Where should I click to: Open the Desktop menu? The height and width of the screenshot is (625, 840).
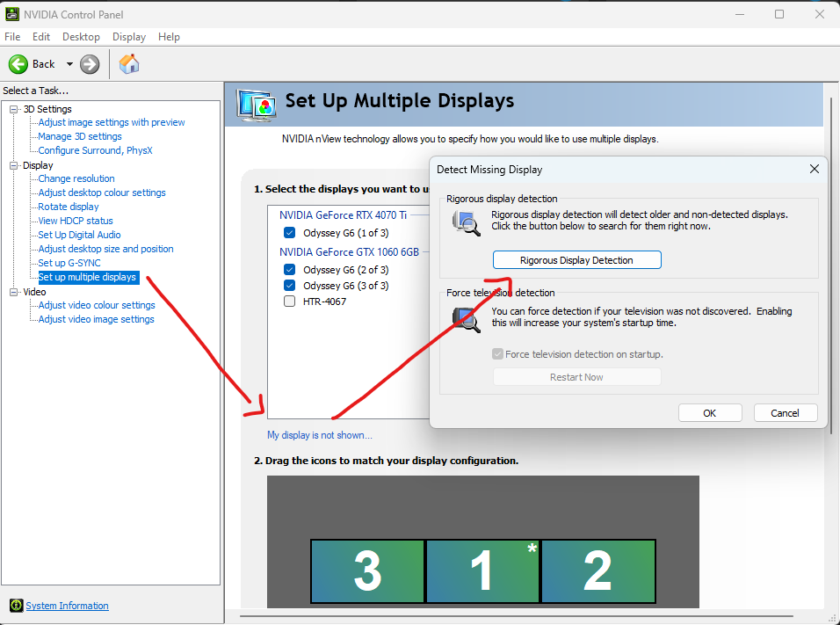pos(81,36)
